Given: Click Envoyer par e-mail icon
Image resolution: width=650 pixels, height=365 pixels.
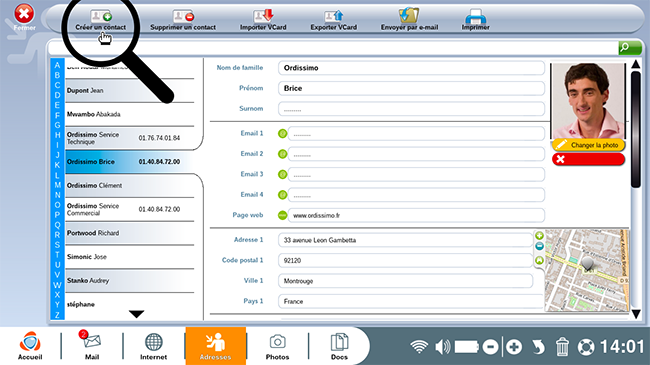Looking at the screenshot, I should [409, 15].
